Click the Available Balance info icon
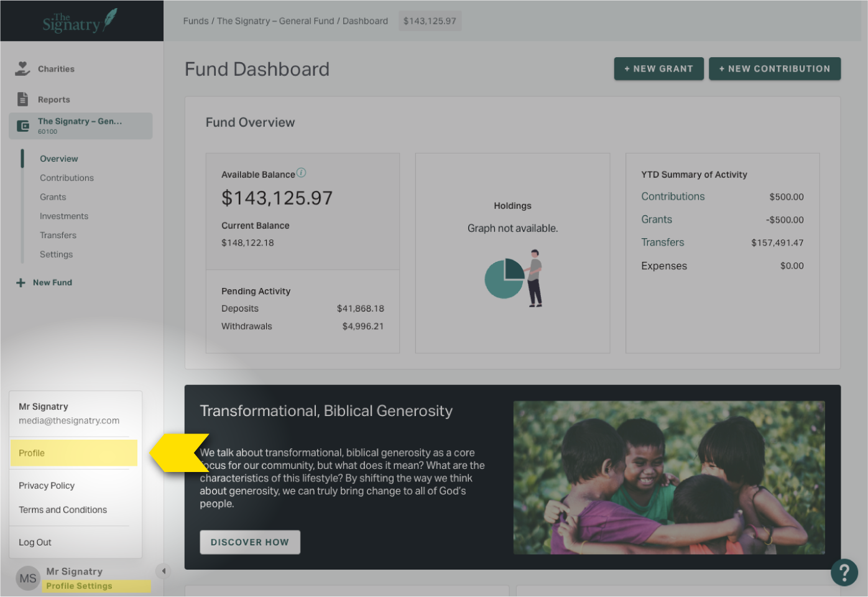868x597 pixels. [301, 173]
